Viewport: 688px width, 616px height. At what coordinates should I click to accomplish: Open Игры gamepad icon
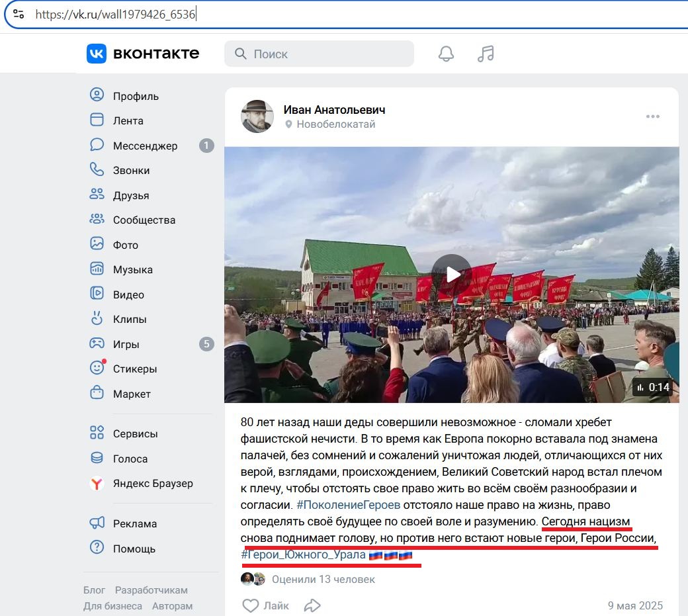pos(97,343)
